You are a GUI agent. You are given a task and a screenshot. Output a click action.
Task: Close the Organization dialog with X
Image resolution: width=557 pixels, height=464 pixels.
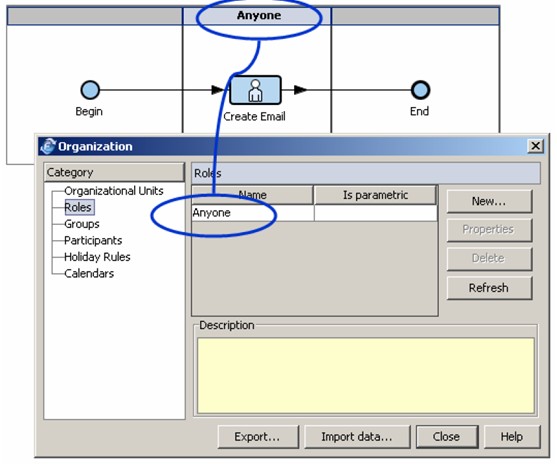[x=536, y=146]
